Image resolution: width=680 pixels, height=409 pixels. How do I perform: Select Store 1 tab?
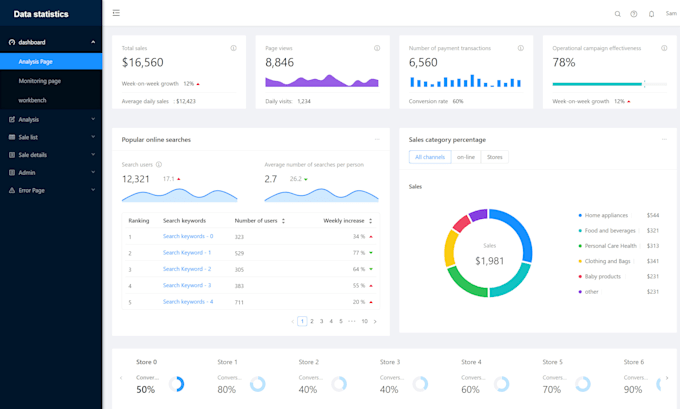pos(227,362)
